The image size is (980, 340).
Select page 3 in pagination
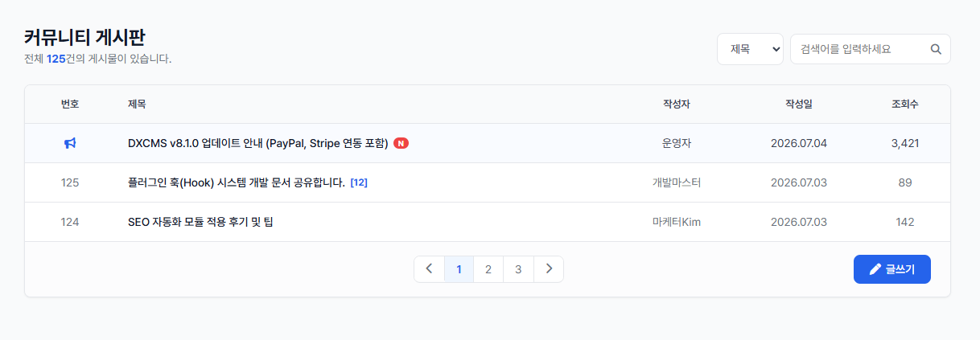click(518, 269)
